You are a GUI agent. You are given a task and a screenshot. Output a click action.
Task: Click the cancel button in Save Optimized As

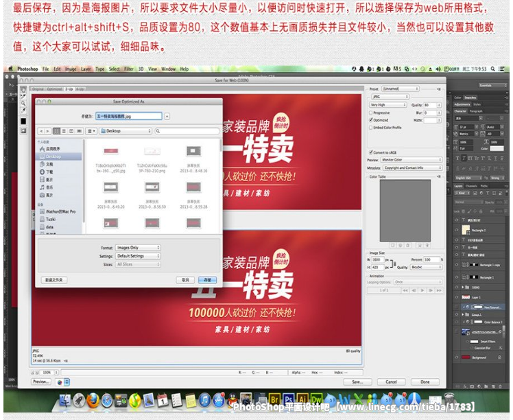[x=185, y=280]
